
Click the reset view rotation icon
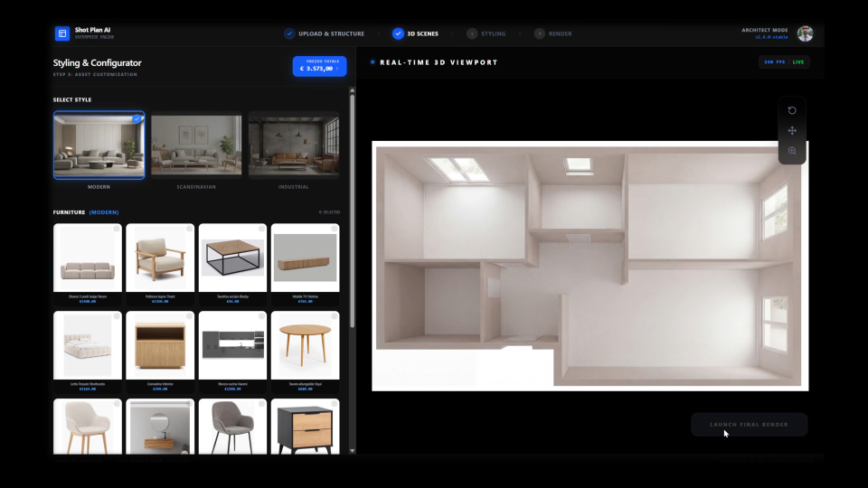pos(792,110)
